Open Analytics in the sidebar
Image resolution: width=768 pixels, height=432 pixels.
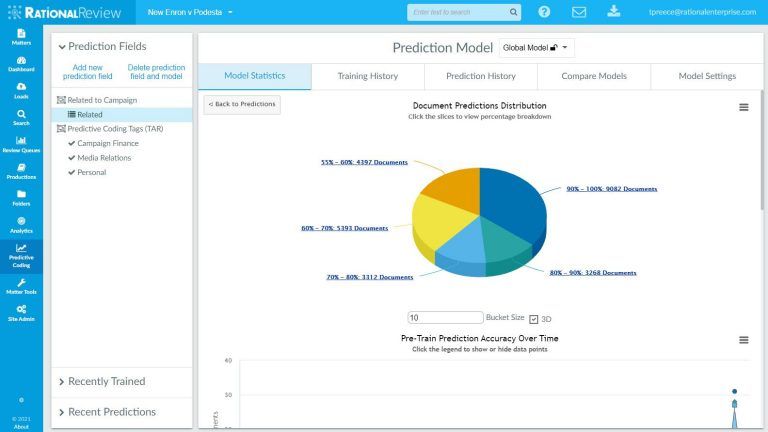point(21,225)
